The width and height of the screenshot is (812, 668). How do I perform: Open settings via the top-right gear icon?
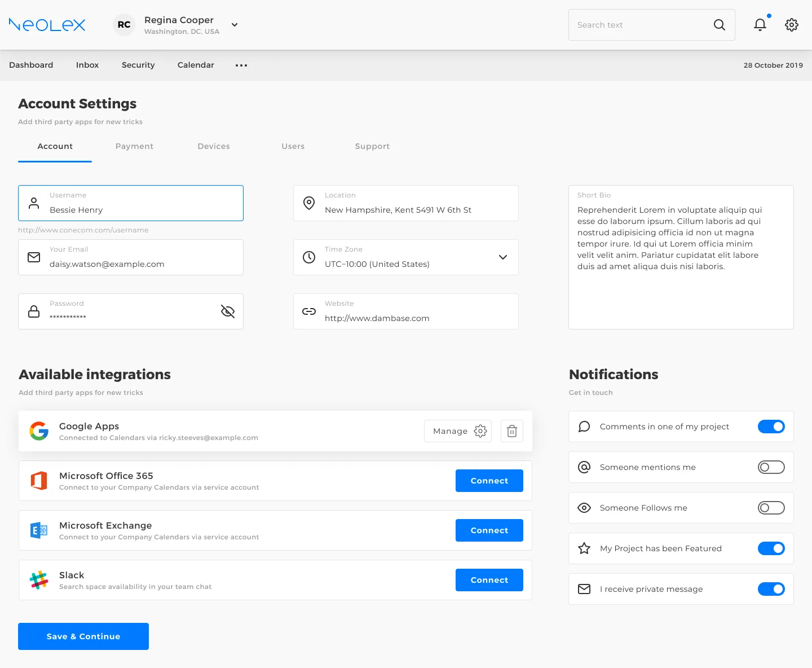click(x=792, y=25)
